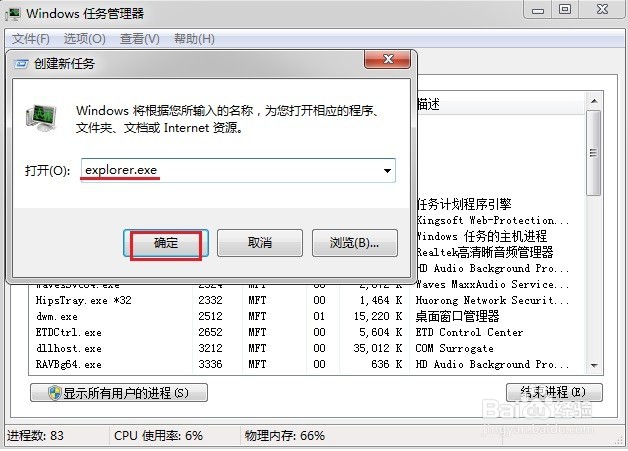Viewport: 628px width, 451px height.
Task: Click the Task Manager icon in the window title bar
Action: point(13,14)
